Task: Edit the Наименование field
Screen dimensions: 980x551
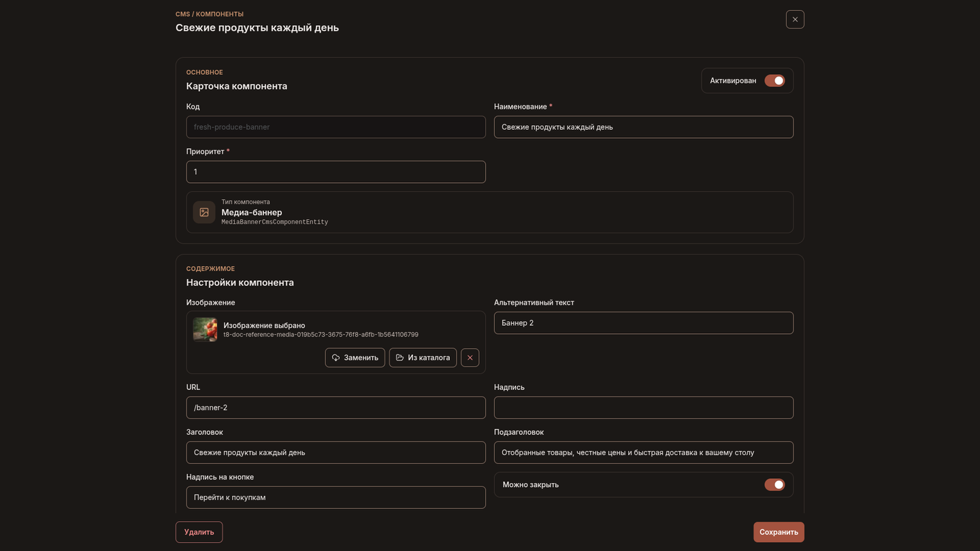Action: coord(644,127)
